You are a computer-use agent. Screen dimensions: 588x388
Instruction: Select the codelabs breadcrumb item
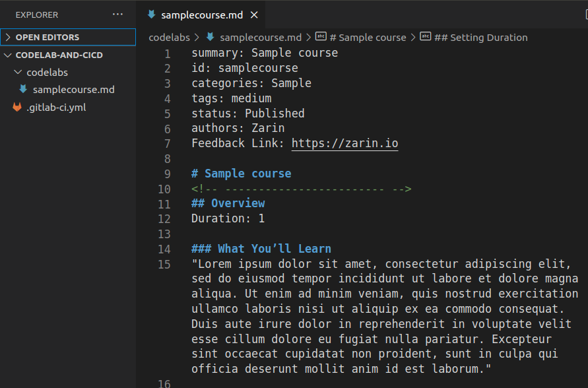[169, 38]
